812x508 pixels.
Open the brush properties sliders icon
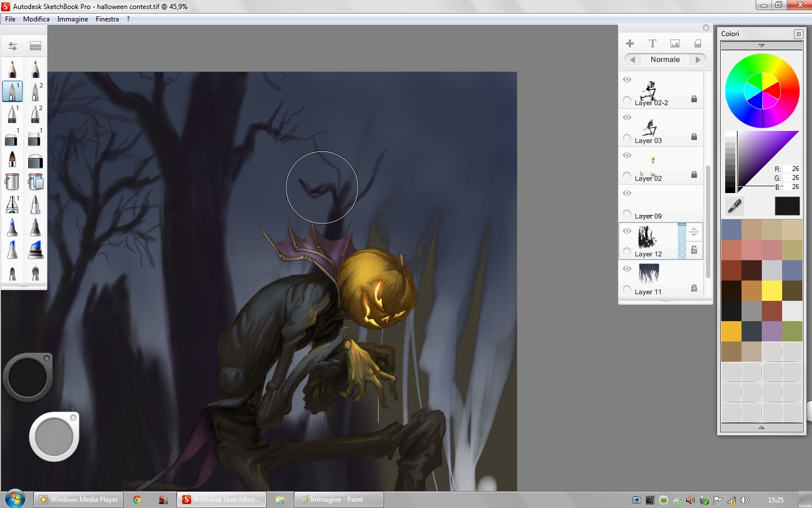(12, 46)
